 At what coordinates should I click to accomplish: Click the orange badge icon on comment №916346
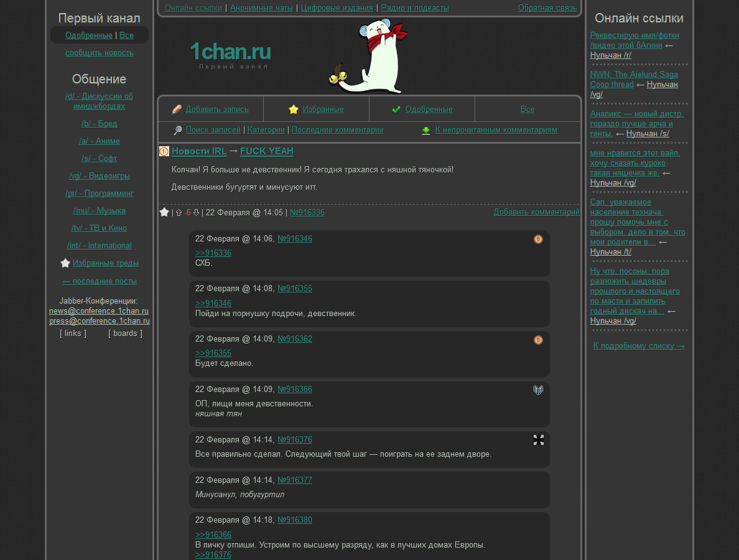click(538, 240)
